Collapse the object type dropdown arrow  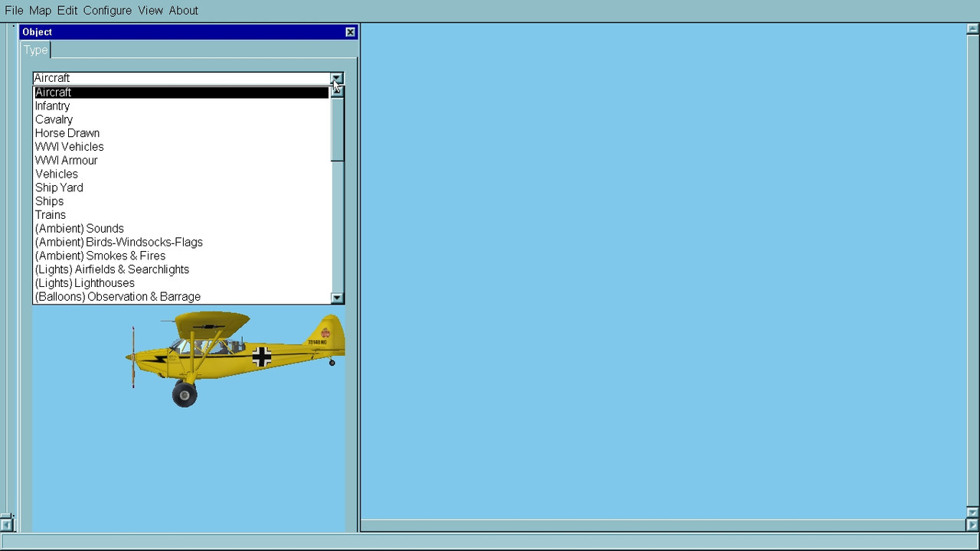(337, 78)
